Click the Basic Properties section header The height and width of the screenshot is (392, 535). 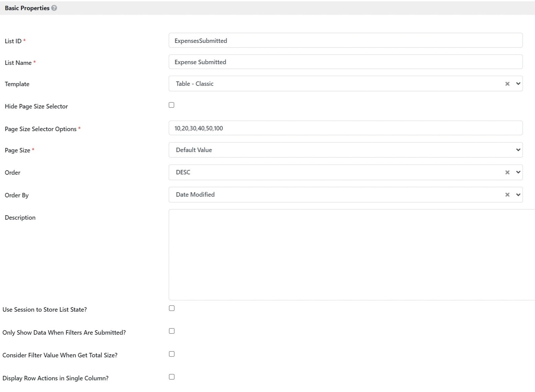click(27, 8)
